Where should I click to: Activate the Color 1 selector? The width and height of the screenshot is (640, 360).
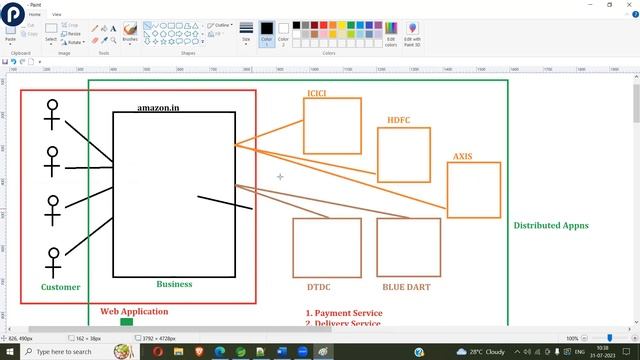point(267,34)
